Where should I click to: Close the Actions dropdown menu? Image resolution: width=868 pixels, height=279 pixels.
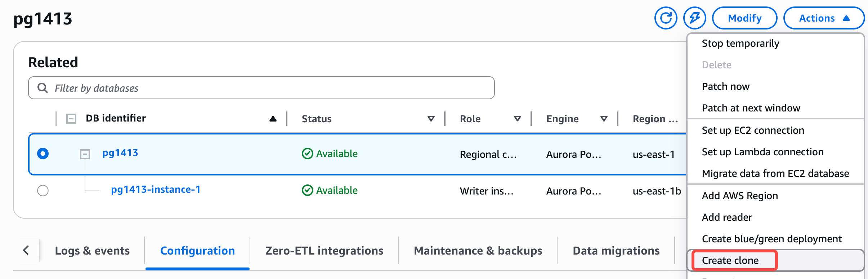tap(824, 18)
